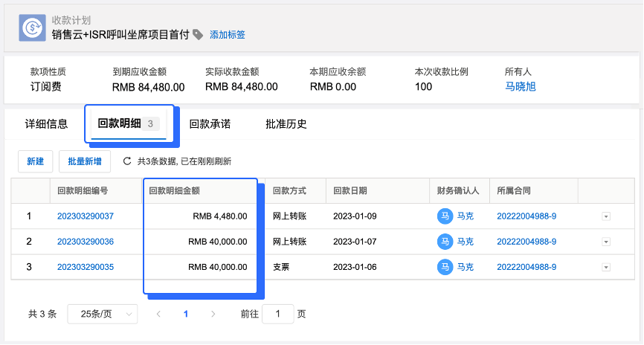
Task: Click Mark's avatar in the second row
Action: click(x=445, y=242)
